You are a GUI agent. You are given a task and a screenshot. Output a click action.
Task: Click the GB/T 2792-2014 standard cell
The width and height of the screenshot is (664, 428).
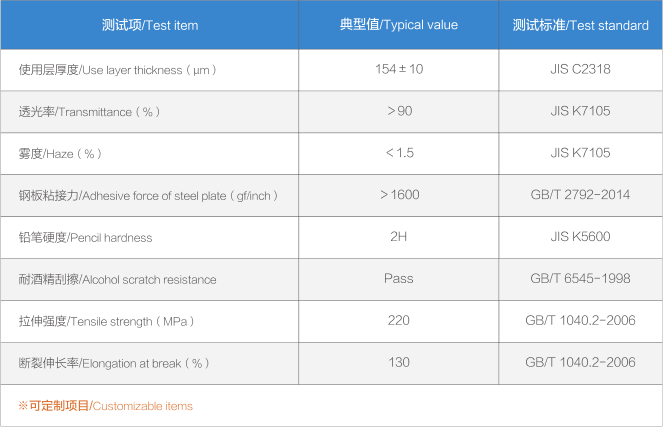tap(580, 195)
